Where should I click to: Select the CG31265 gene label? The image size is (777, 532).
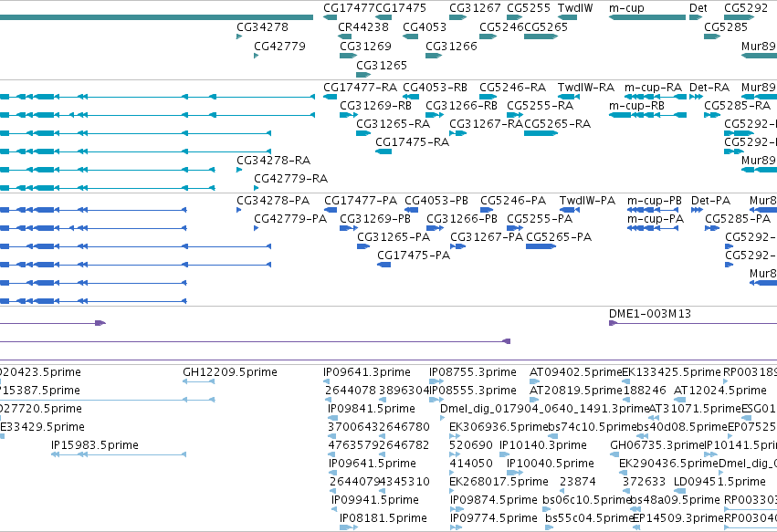click(x=382, y=66)
